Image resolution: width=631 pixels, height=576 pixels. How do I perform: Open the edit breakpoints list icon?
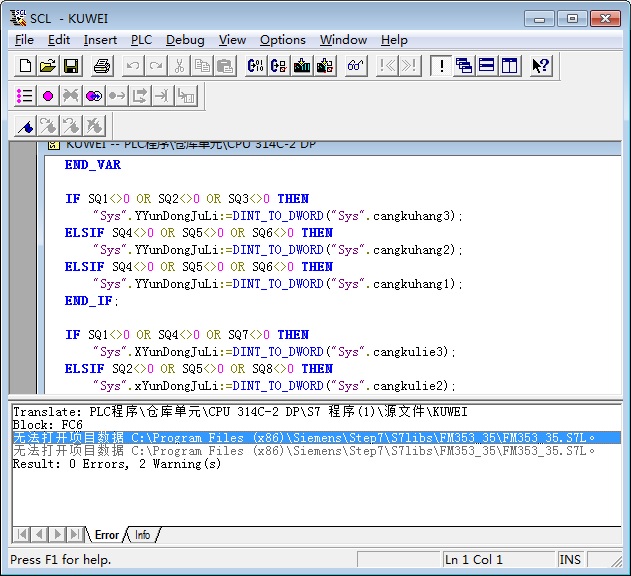(x=25, y=96)
